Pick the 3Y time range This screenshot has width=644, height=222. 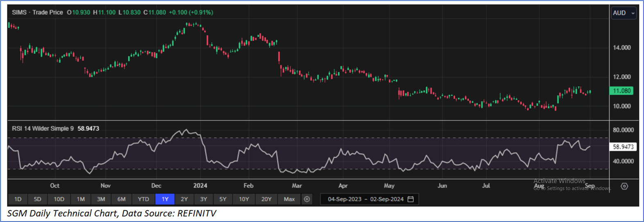[204, 199]
